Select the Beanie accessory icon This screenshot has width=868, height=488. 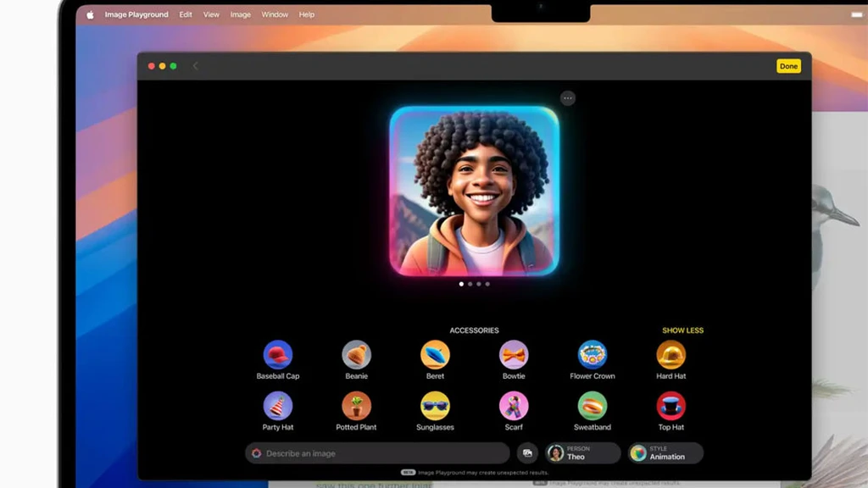coord(356,354)
